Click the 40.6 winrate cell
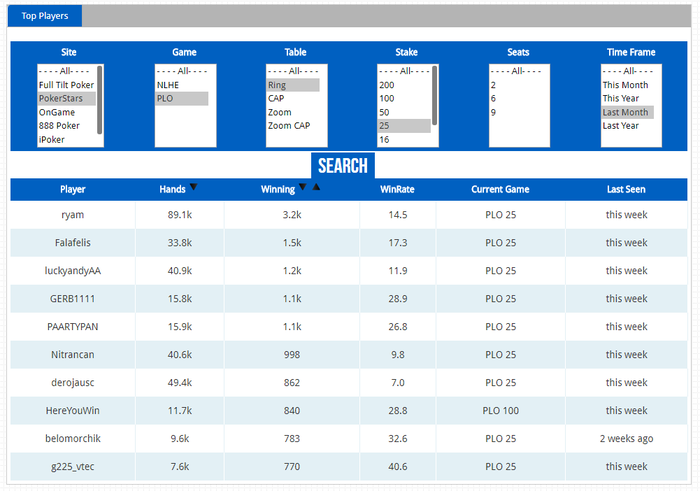 pyautogui.click(x=398, y=466)
